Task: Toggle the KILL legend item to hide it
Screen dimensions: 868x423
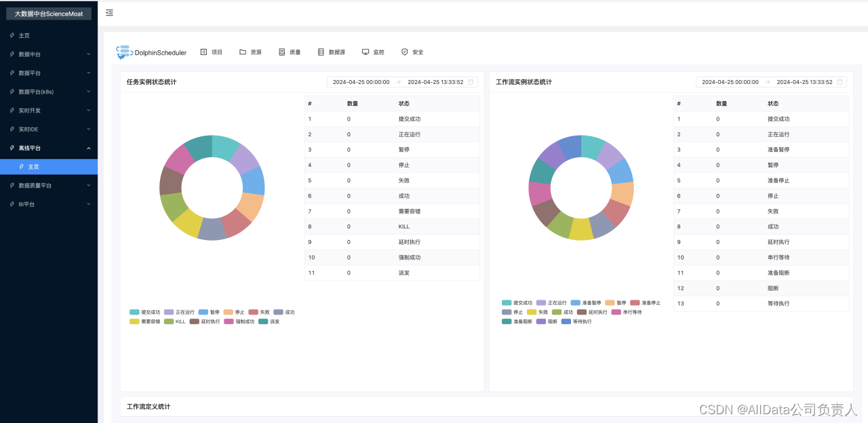Action: [x=176, y=321]
